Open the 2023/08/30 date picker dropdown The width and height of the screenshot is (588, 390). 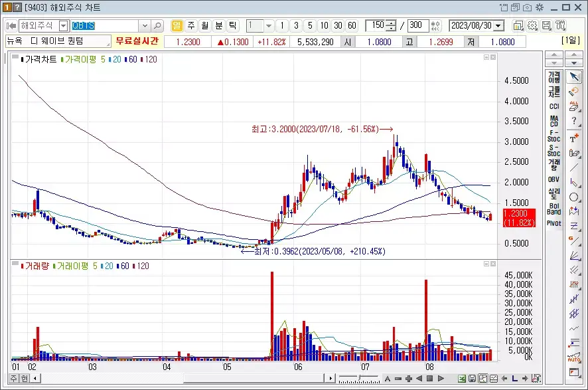[x=498, y=26]
